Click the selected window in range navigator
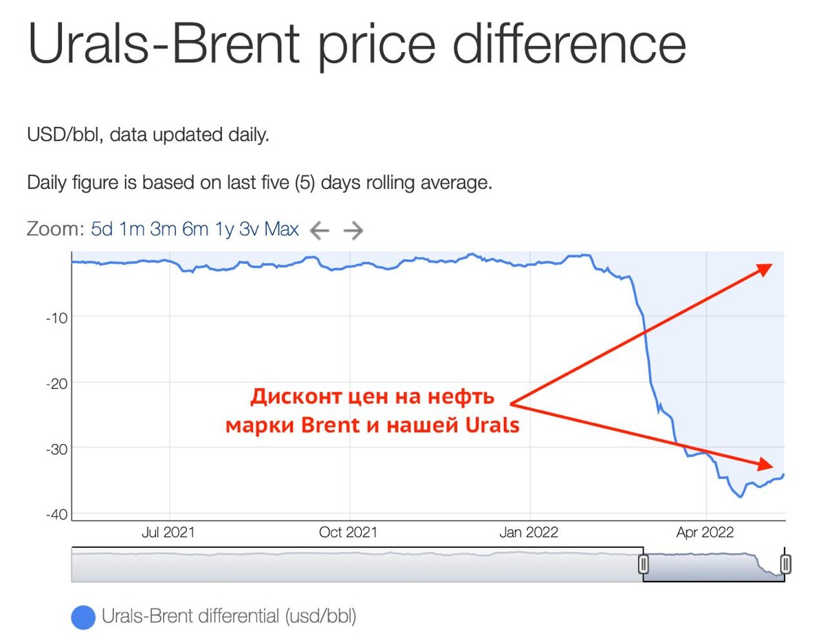This screenshot has height=644, width=825. [715, 566]
